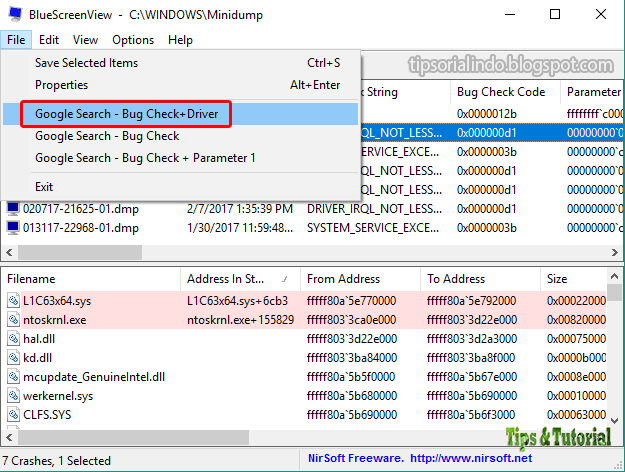Select the plain Google Search - Bug Check entry
625x472 pixels.
point(181,136)
